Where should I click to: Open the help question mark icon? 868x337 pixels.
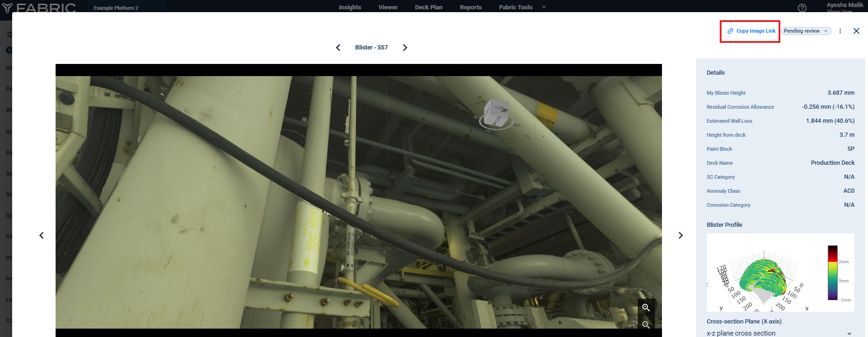(x=802, y=8)
